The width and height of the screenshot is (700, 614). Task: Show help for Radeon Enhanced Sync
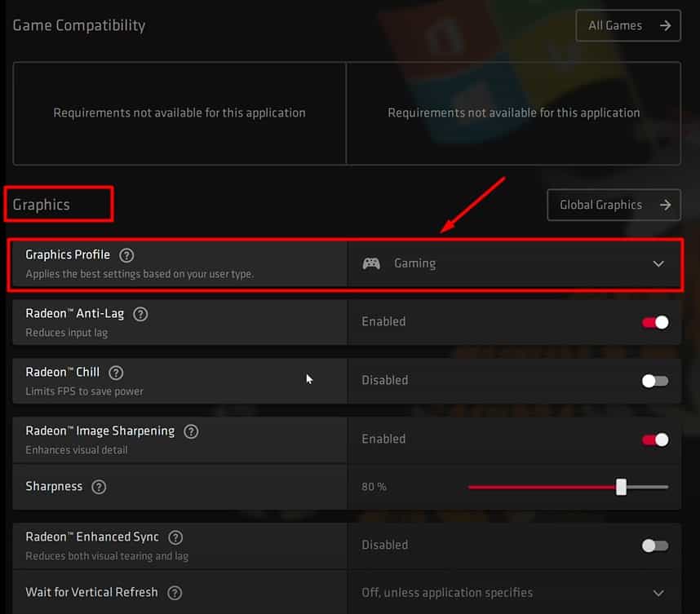175,537
